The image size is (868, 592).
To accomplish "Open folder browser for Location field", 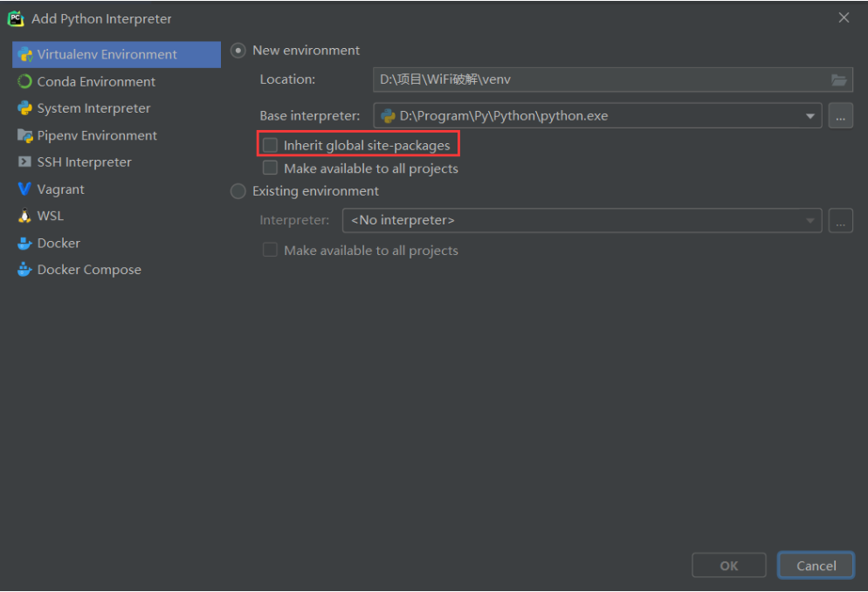I will point(838,79).
